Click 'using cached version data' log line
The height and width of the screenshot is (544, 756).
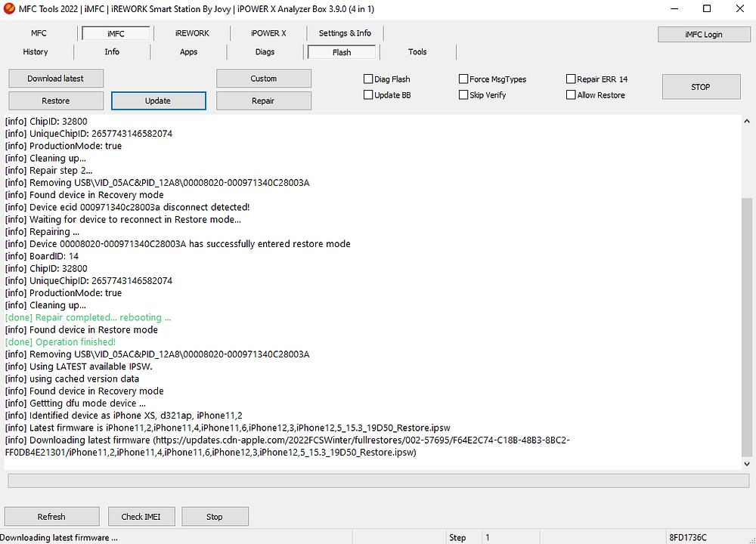coord(72,379)
